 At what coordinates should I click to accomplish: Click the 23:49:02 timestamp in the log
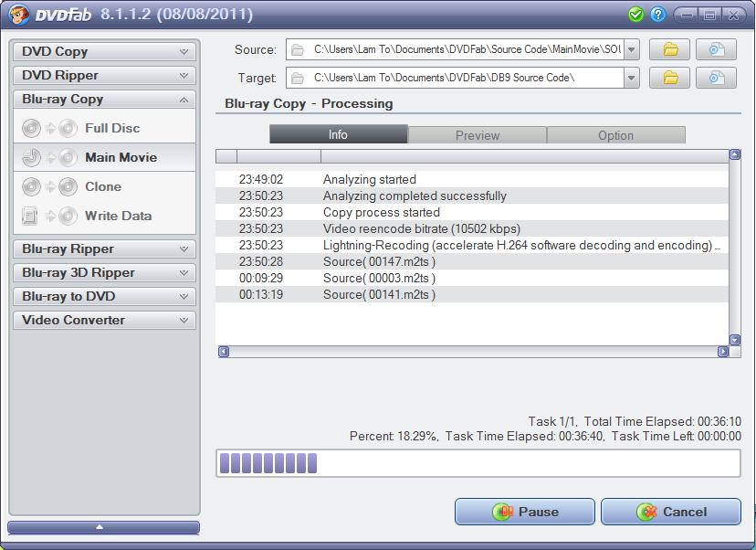tap(261, 179)
